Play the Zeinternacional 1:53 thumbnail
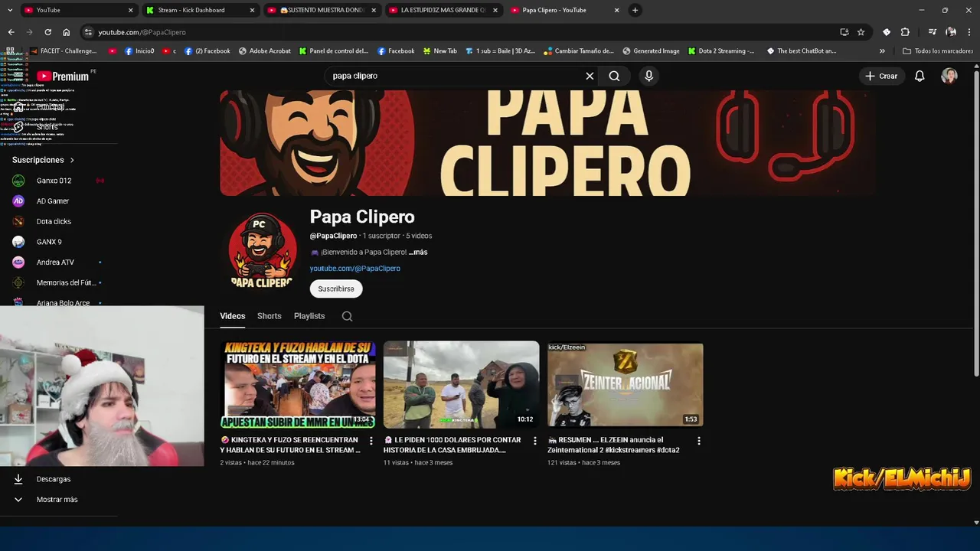 pyautogui.click(x=625, y=384)
